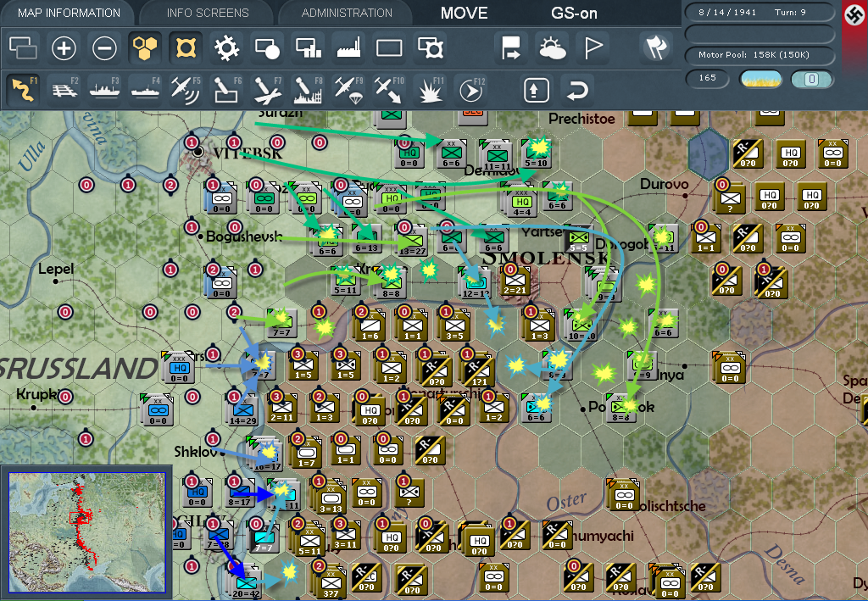Viewport: 868px width, 601px height.
Task: Select the green HQ 4=4 counter
Action: pos(521,203)
